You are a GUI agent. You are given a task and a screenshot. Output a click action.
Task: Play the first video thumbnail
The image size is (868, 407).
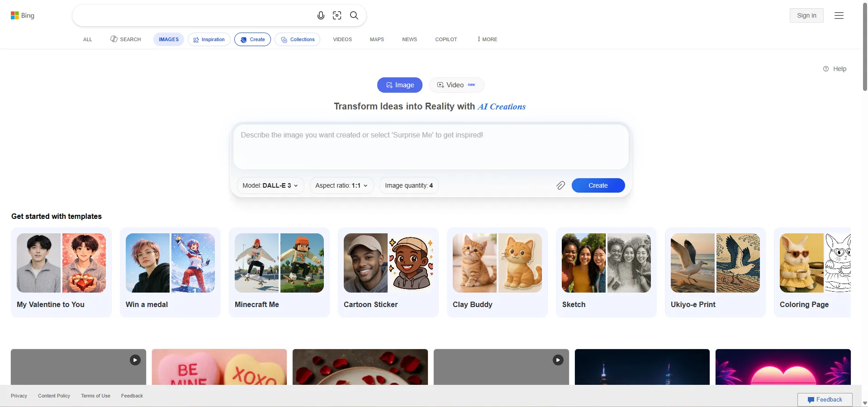[135, 360]
